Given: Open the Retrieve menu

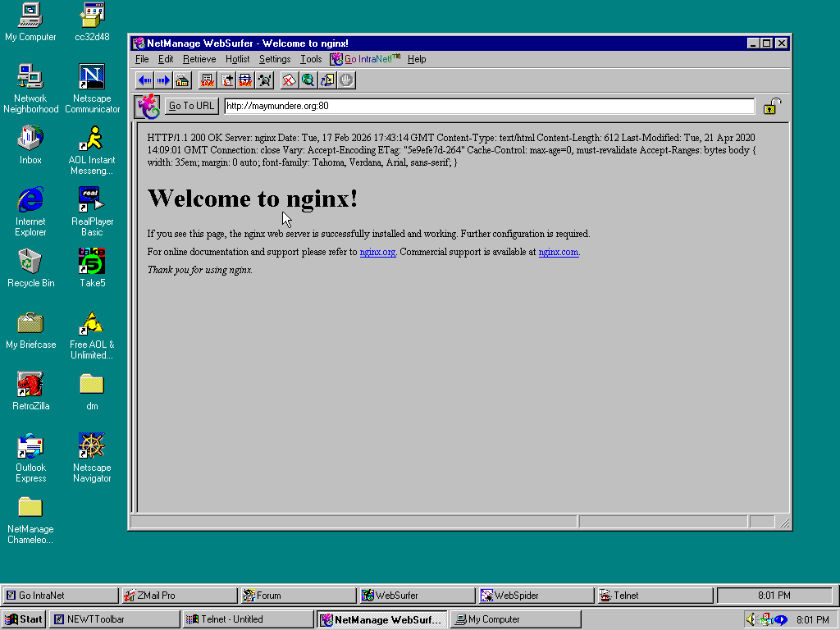Looking at the screenshot, I should coord(199,59).
